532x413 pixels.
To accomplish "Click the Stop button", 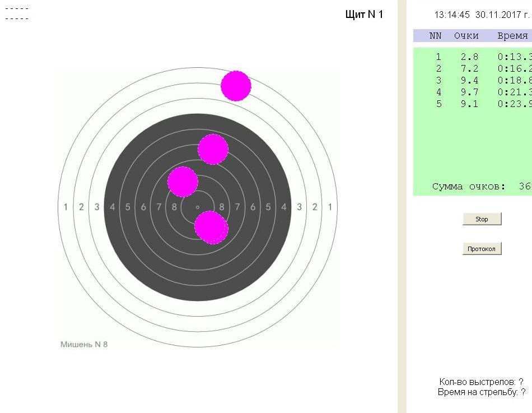I will pyautogui.click(x=482, y=219).
